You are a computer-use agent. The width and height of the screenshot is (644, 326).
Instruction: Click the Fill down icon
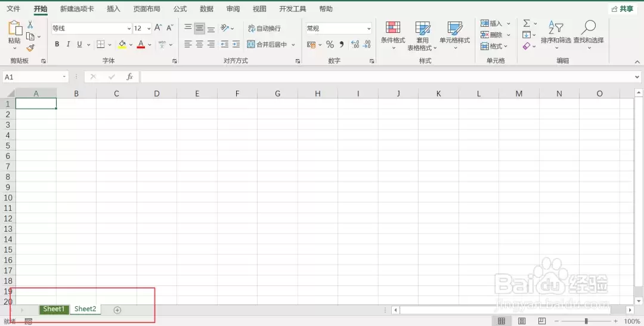pyautogui.click(x=527, y=35)
